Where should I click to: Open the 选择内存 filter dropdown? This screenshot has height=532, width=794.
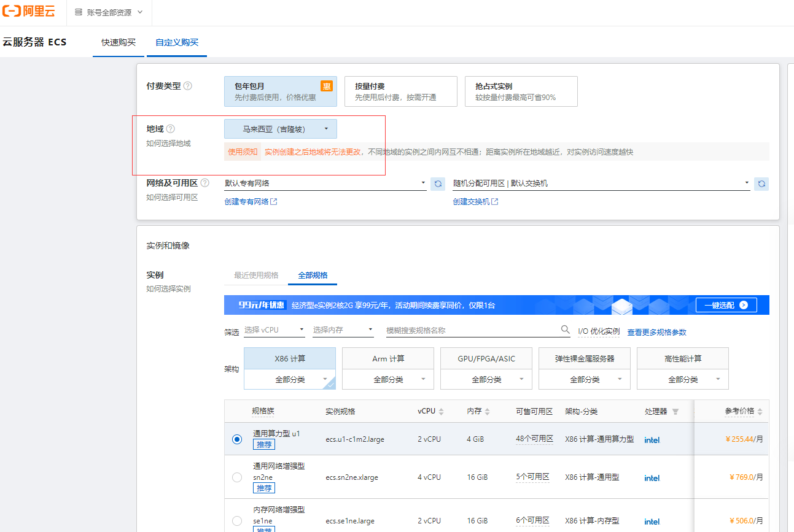point(343,330)
